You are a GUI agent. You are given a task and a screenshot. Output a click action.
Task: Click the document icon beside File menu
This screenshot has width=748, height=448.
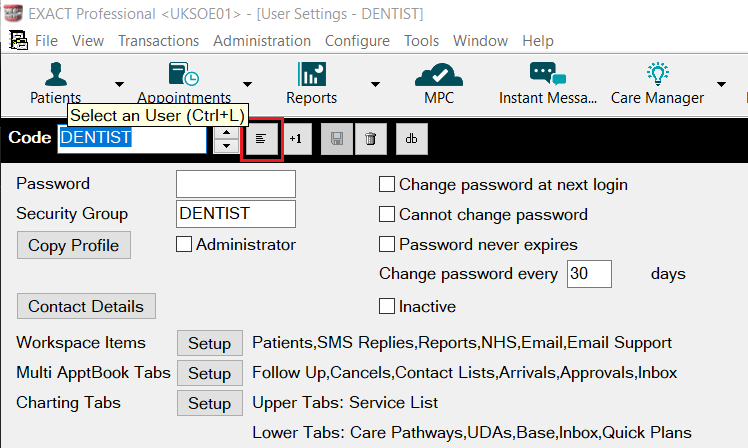[18, 41]
